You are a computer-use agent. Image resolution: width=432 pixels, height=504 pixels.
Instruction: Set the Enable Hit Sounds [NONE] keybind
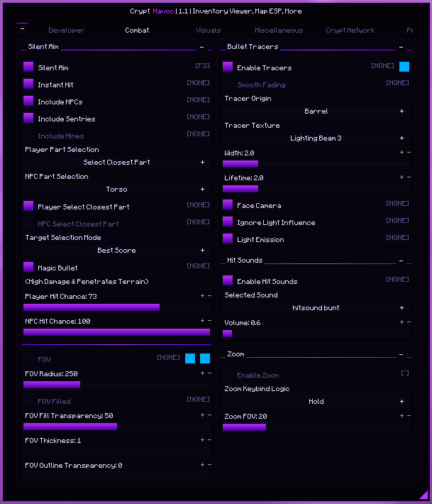[398, 279]
